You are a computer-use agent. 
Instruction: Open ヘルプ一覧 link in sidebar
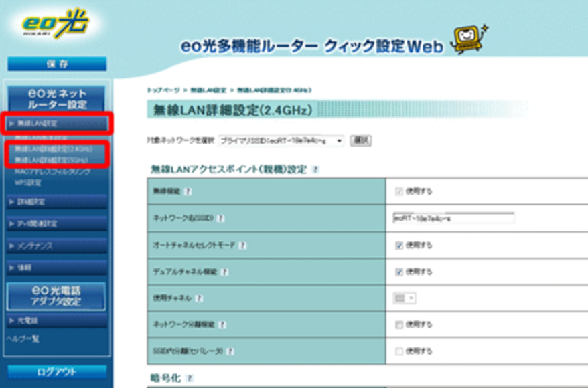pos(23,339)
